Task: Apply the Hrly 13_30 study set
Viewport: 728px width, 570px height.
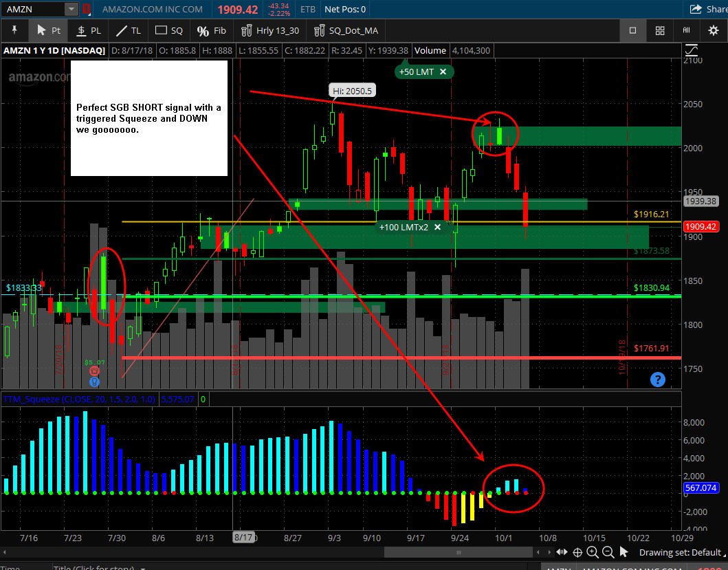Action: coord(269,31)
